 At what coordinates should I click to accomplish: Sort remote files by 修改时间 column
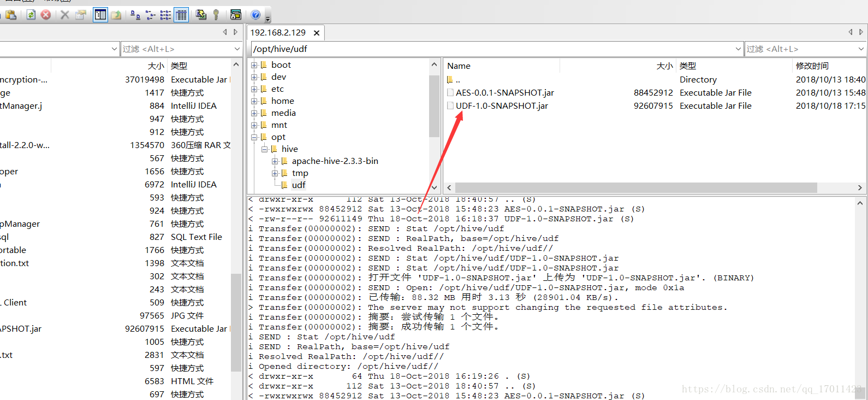(x=829, y=66)
